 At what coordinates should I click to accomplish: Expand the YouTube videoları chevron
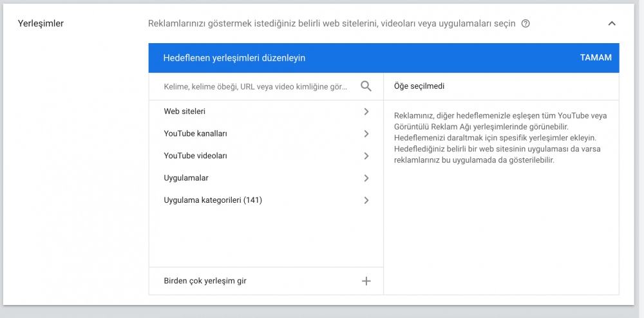click(x=366, y=156)
